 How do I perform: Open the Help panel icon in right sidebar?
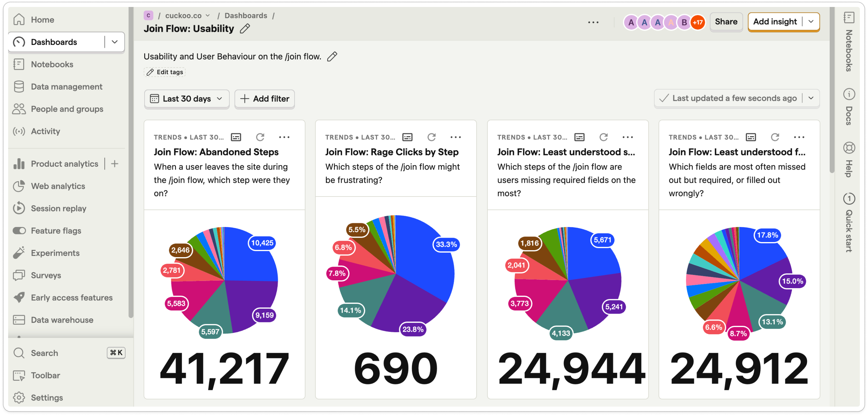tap(849, 148)
